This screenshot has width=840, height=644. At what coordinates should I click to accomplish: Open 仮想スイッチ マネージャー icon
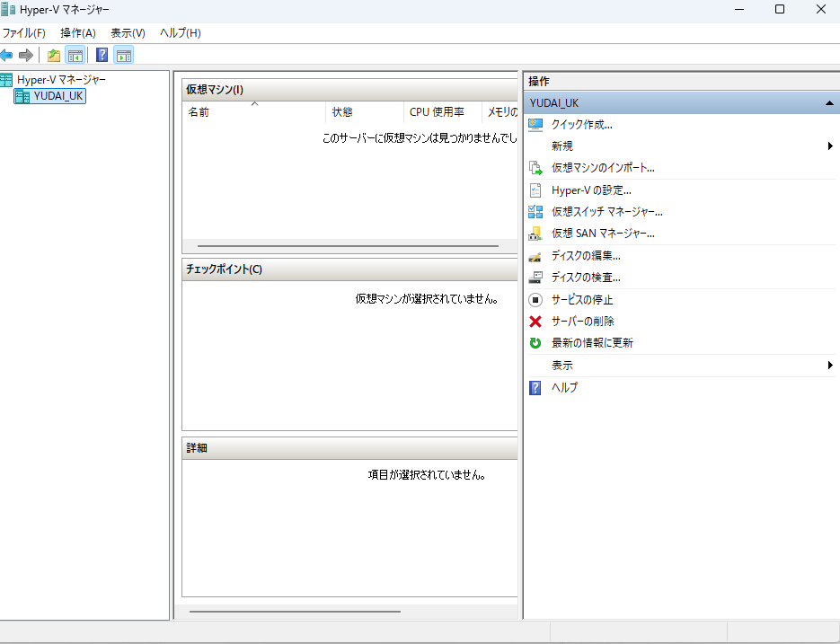coord(537,211)
